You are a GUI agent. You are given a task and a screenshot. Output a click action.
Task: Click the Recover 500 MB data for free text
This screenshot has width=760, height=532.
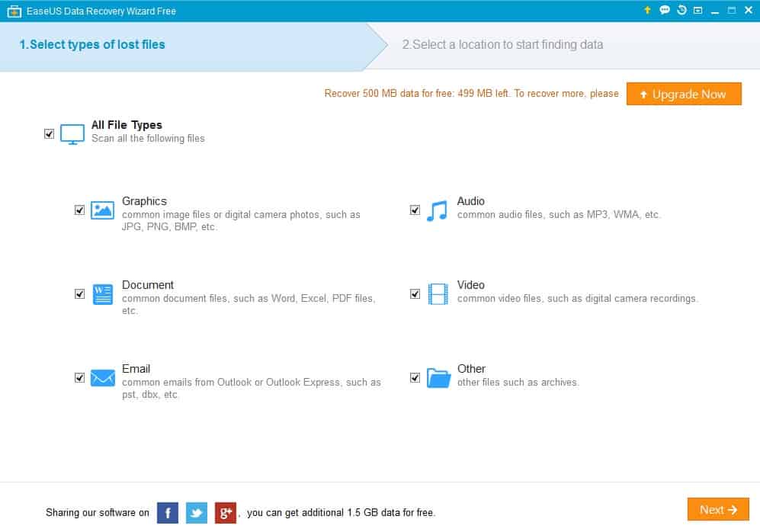tap(472, 94)
